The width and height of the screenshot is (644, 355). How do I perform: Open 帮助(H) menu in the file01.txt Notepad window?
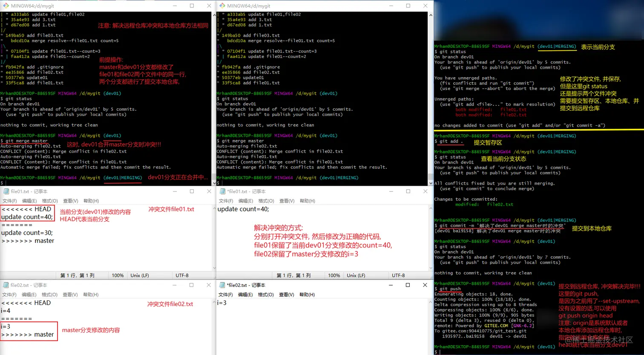point(91,201)
